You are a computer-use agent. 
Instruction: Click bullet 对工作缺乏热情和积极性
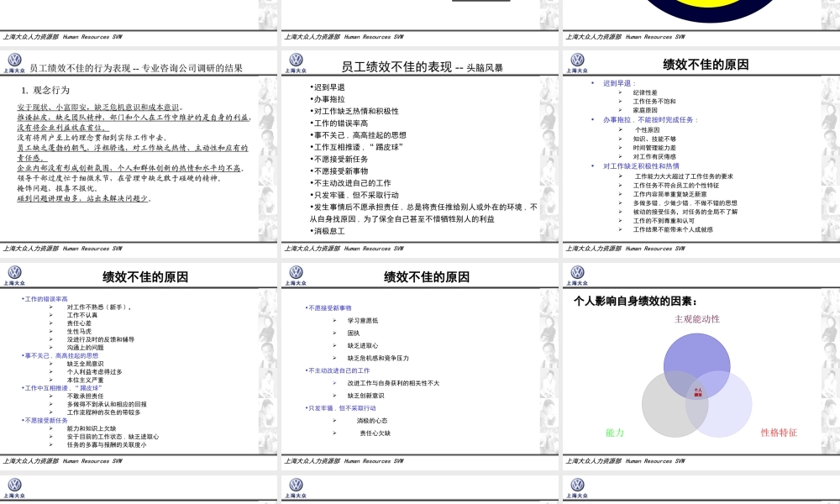(x=354, y=111)
